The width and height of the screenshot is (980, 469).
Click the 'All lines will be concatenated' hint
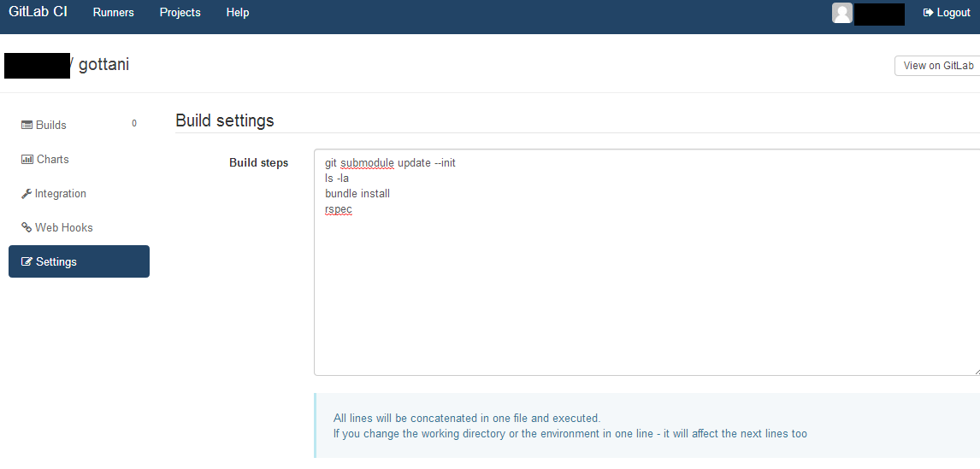click(467, 418)
